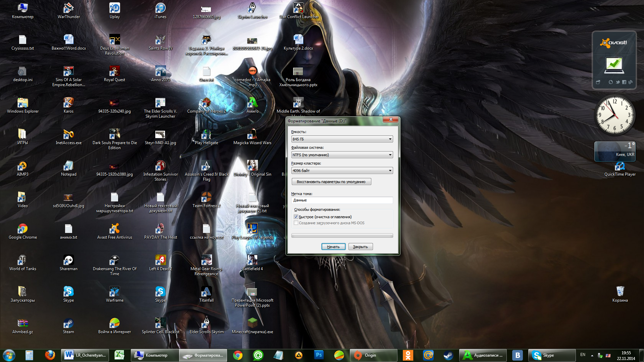Screen dimensions: 644x362
Task: Open comedoz - YAmajka .mp3 file
Action: (252, 76)
